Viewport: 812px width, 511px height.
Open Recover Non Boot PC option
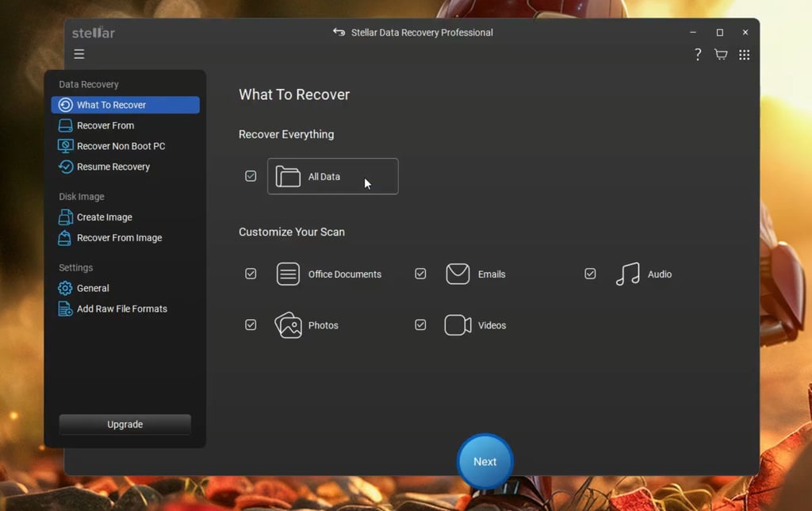121,146
